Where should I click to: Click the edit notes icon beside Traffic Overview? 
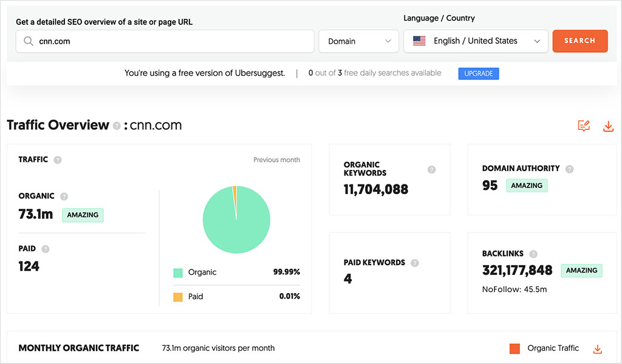point(584,126)
